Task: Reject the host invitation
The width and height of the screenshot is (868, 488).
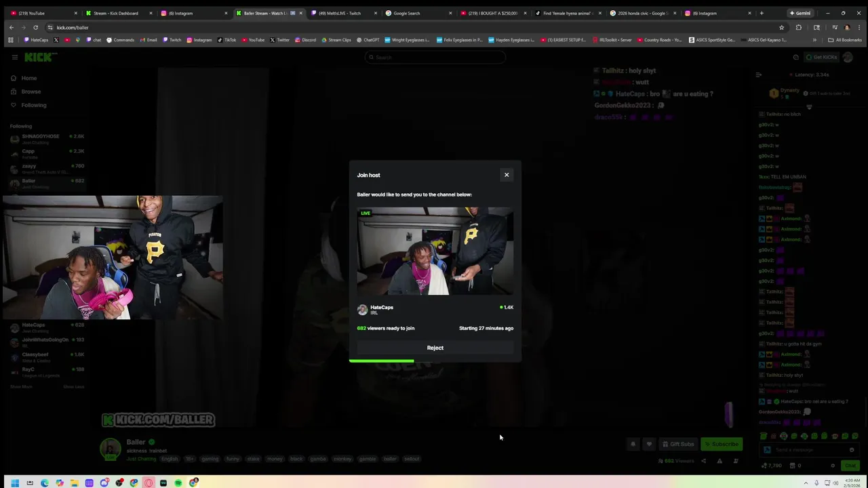Action: [435, 348]
